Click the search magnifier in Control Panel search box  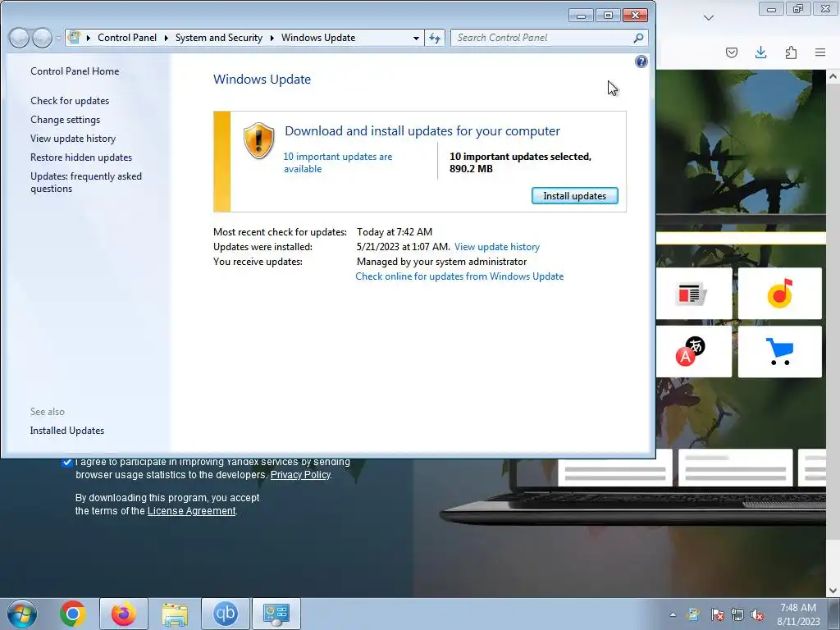point(637,38)
